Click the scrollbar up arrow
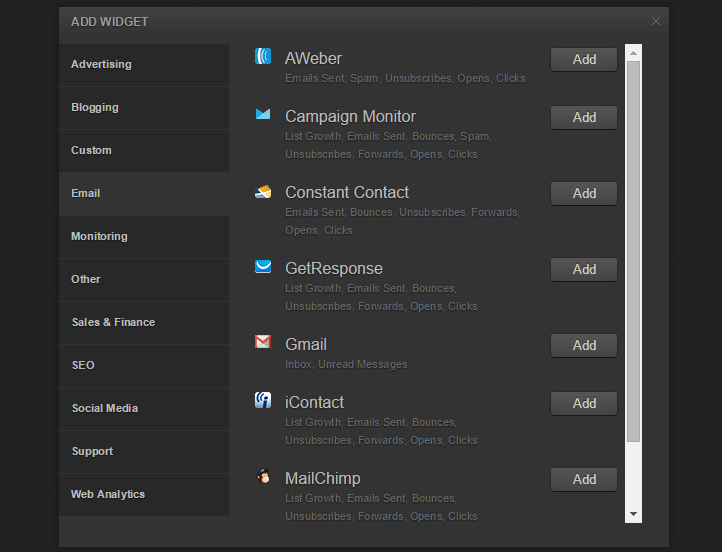The width and height of the screenshot is (722, 552). [x=633, y=53]
